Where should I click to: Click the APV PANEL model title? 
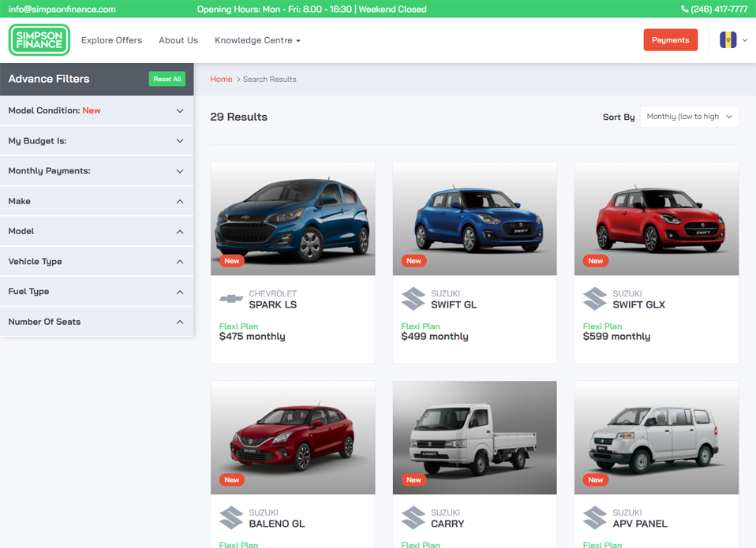640,524
